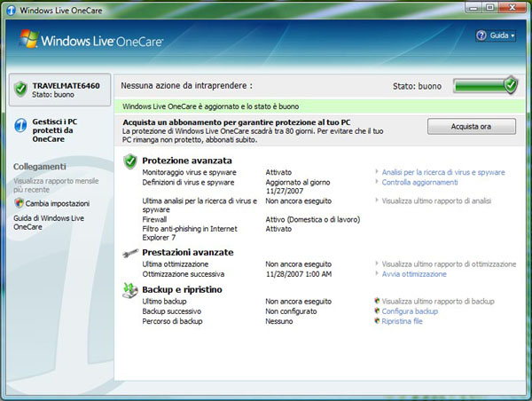The width and height of the screenshot is (532, 401).
Task: Click green shield next to TRAVELMATE6460
Action: (x=20, y=90)
